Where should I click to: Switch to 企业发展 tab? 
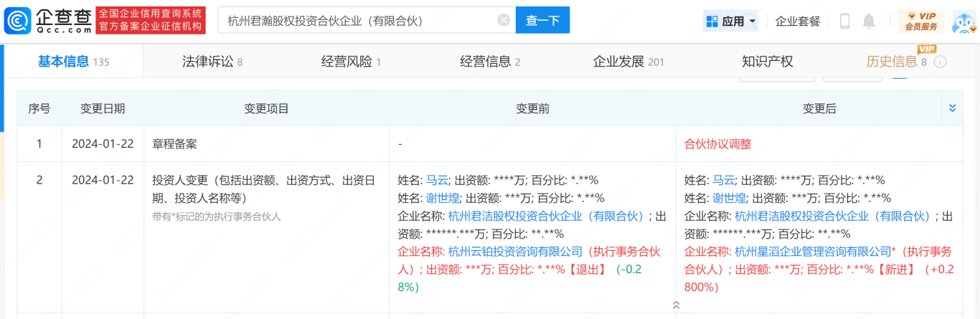tap(628, 62)
